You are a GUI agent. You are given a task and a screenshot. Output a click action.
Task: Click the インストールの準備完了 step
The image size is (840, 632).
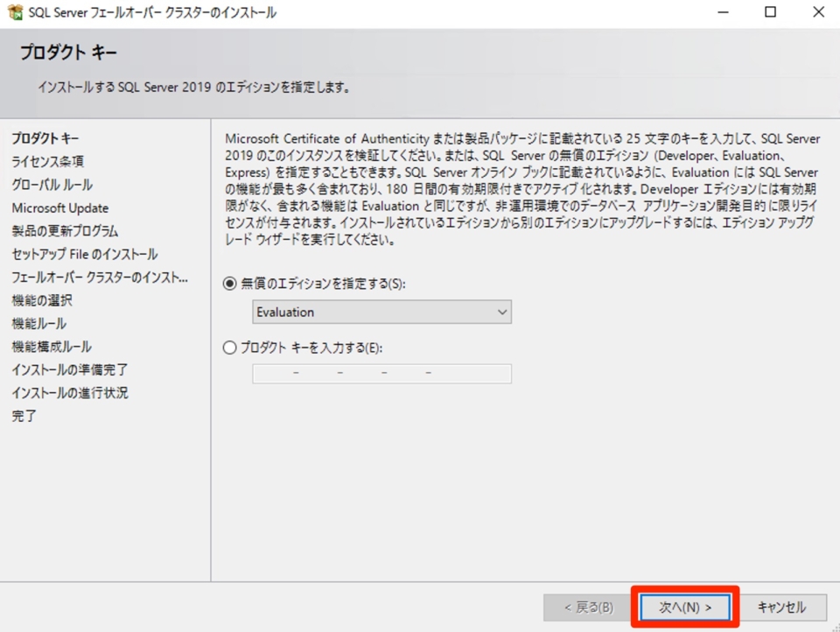70,369
